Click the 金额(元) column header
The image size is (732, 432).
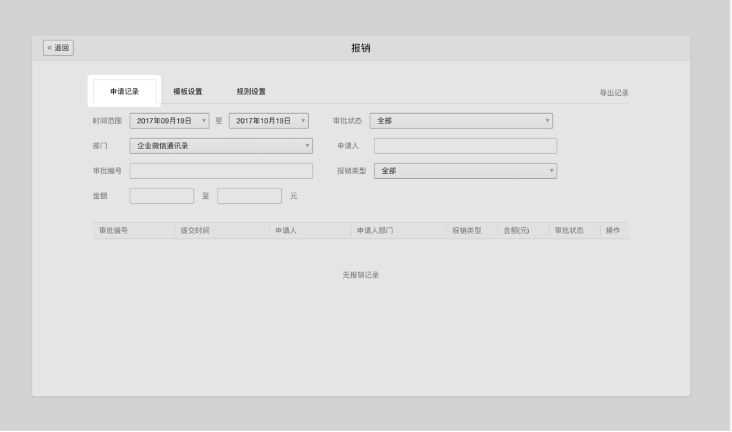(x=516, y=231)
